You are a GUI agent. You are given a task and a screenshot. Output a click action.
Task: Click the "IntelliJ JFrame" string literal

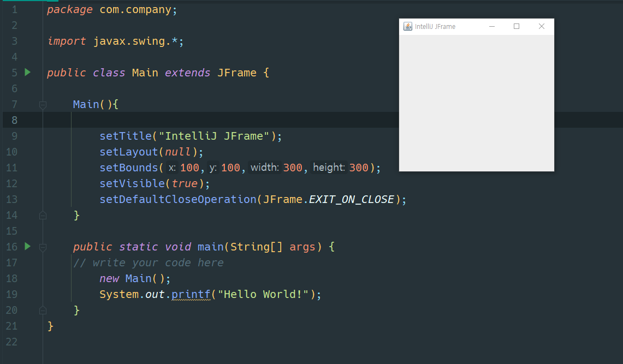click(214, 136)
